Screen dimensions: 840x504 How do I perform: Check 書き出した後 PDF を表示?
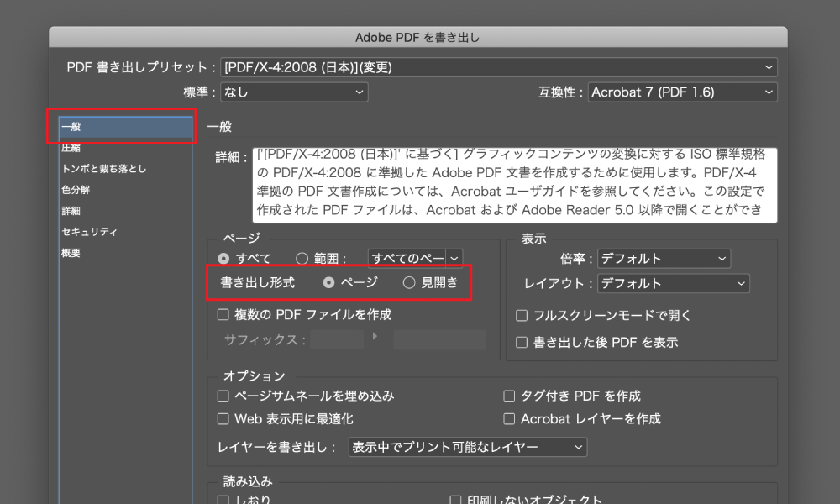[522, 342]
